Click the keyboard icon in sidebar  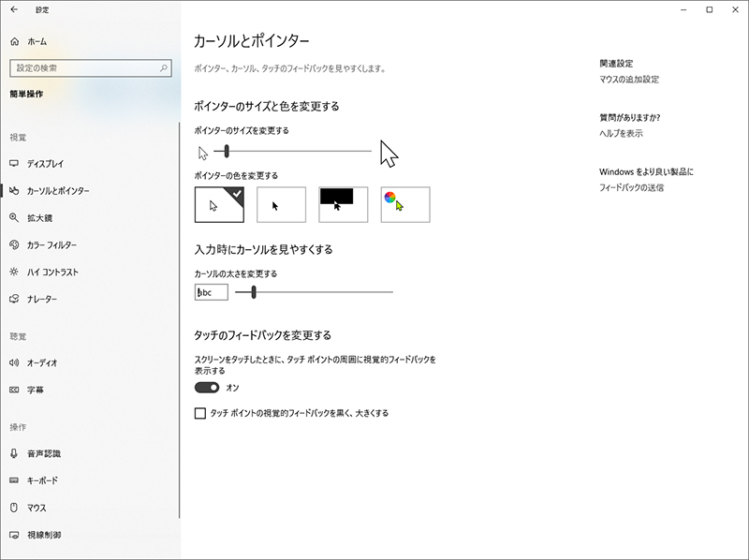[x=14, y=480]
